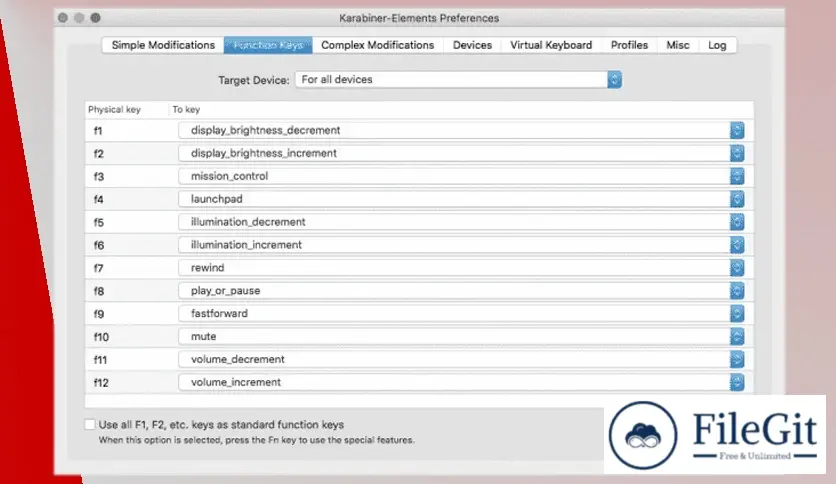Click the blue arrow stepper for f5
This screenshot has height=484, width=836.
tap(737, 222)
